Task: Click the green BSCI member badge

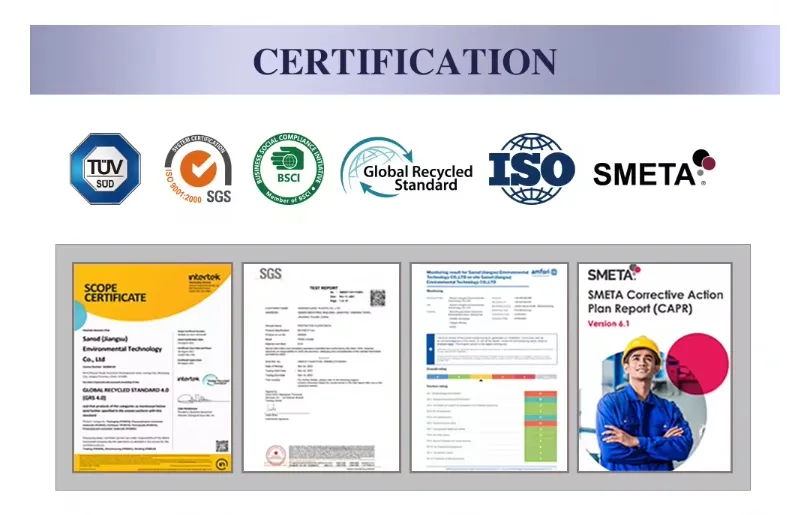Action: [x=289, y=168]
